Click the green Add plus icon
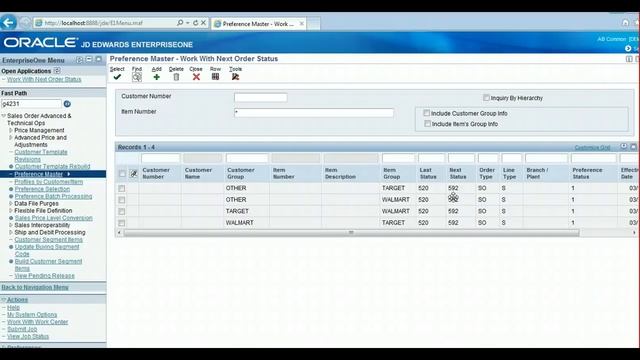This screenshot has height=360, width=640. point(156,77)
